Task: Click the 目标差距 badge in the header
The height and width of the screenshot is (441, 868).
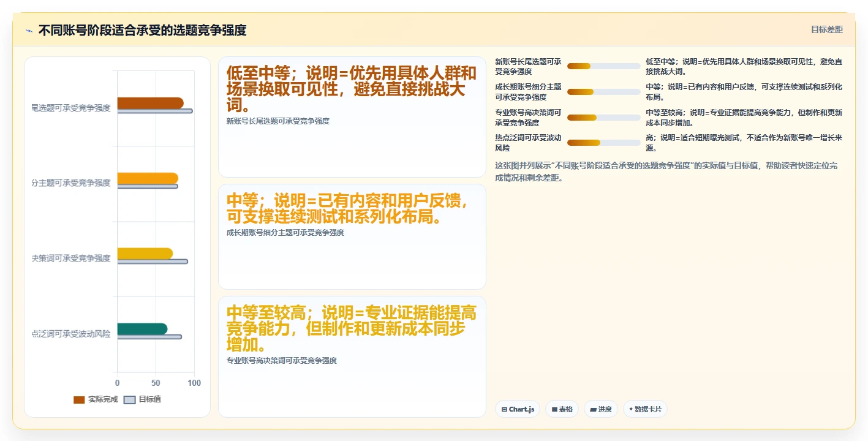Action: (826, 29)
